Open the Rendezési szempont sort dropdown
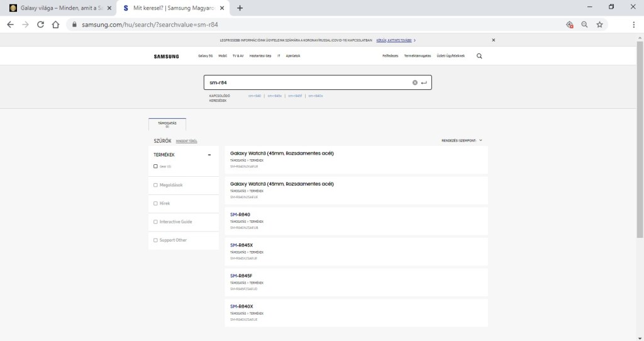 pos(462,140)
